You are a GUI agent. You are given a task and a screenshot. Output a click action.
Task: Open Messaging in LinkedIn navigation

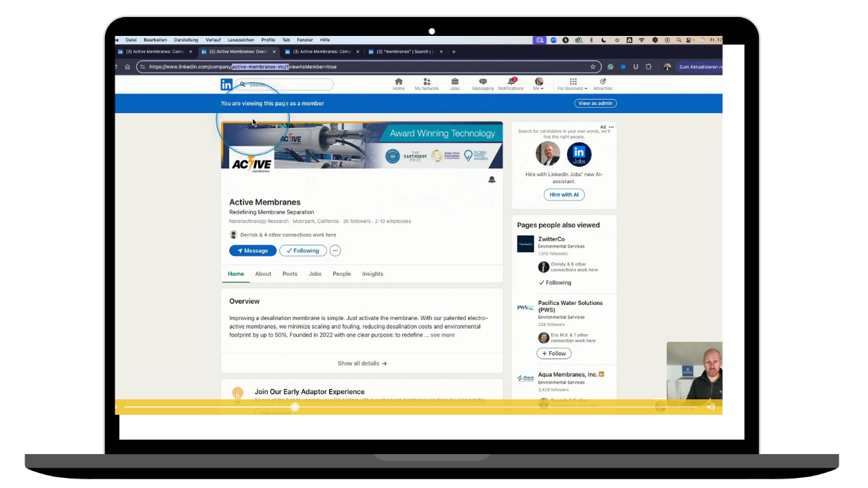[x=483, y=84]
